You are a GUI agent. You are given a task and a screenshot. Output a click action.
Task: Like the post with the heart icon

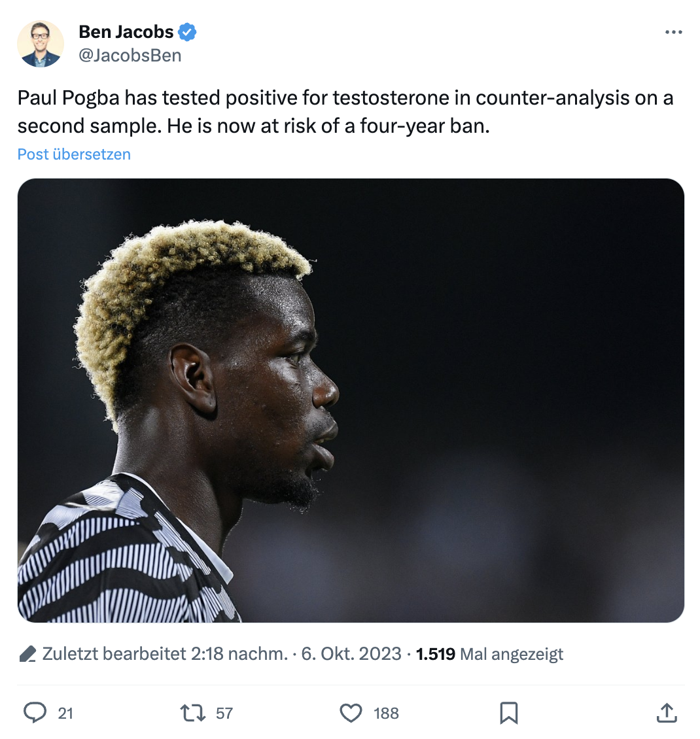[351, 713]
